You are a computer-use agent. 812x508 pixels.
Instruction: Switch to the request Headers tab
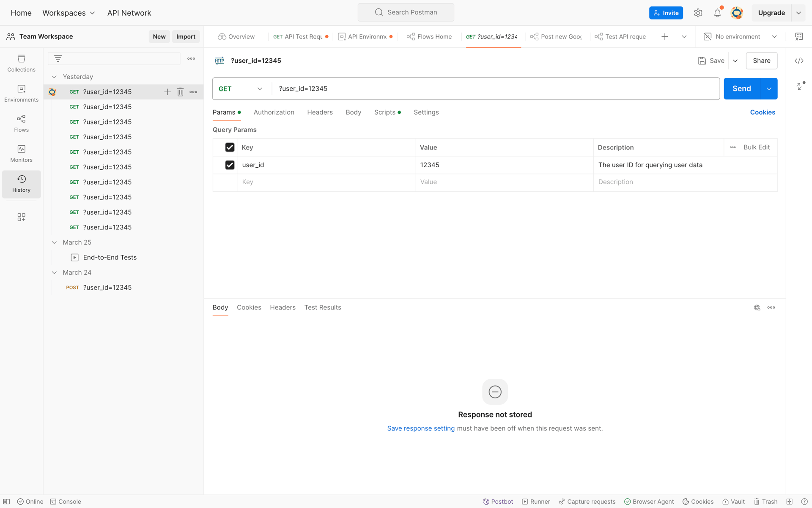[320, 112]
